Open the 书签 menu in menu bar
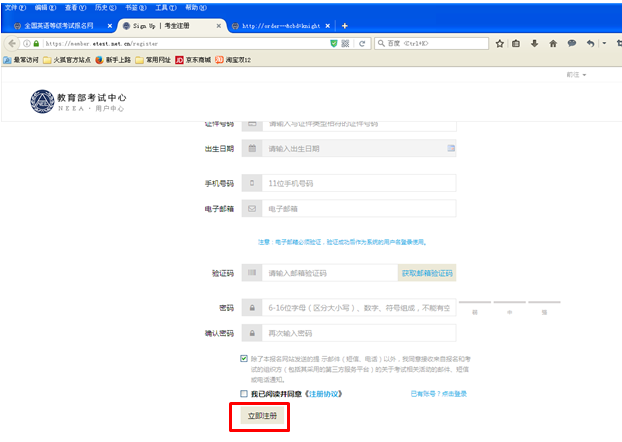 pyautogui.click(x=131, y=7)
